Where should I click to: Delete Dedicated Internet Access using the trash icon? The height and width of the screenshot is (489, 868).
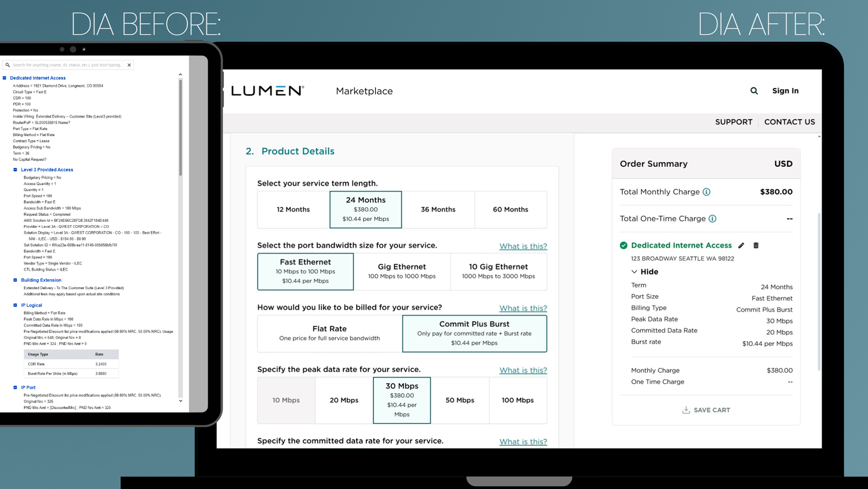pyautogui.click(x=756, y=246)
